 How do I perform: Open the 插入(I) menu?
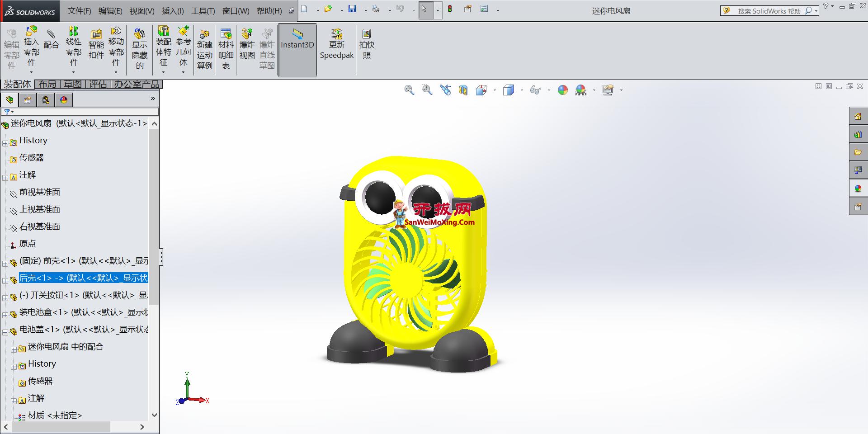coord(173,10)
